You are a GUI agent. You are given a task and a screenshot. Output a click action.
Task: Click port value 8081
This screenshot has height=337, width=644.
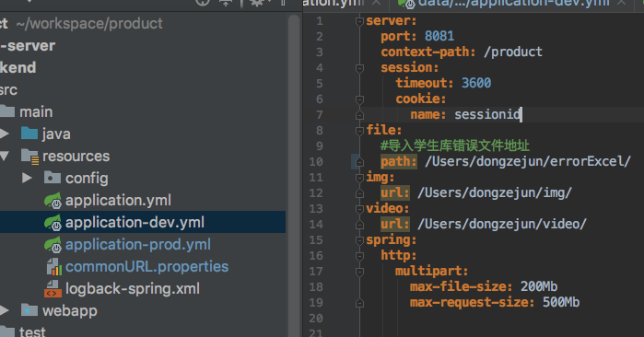(x=439, y=36)
